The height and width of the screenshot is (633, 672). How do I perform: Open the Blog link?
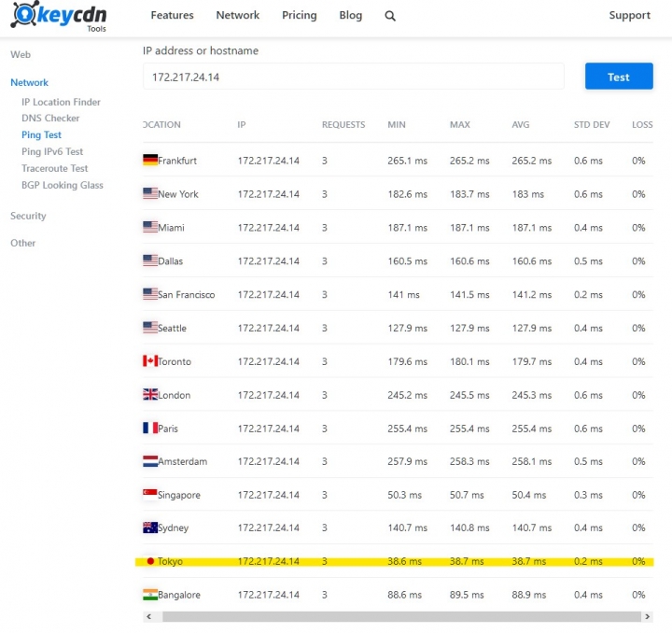pos(351,16)
